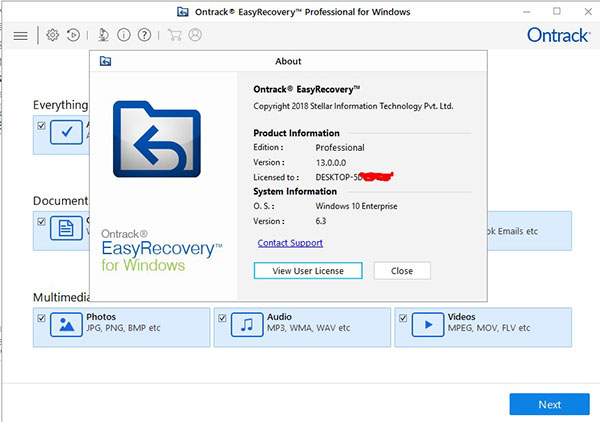600x422 pixels.
Task: Click the Documents page icon
Action: [66, 228]
